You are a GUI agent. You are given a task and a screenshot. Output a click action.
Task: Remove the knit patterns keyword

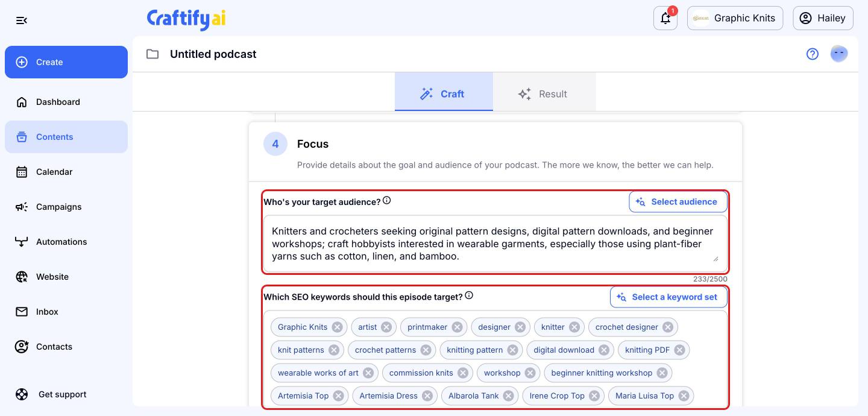(x=334, y=350)
